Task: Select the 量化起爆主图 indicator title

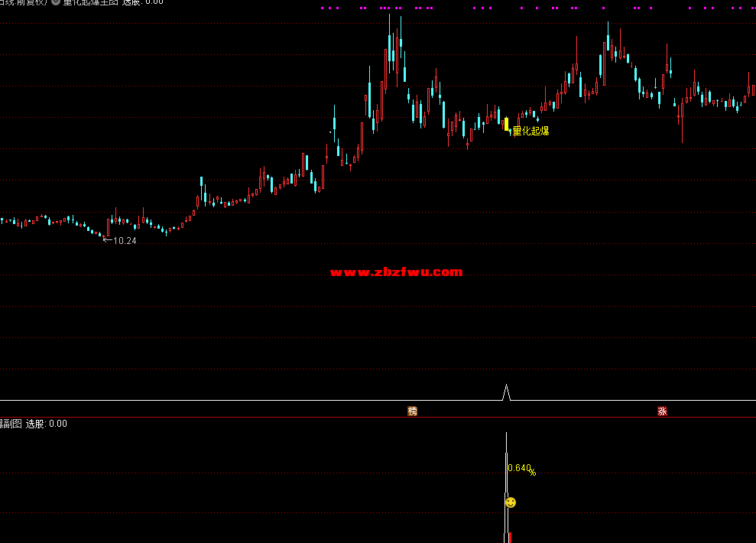Action: coord(90,2)
